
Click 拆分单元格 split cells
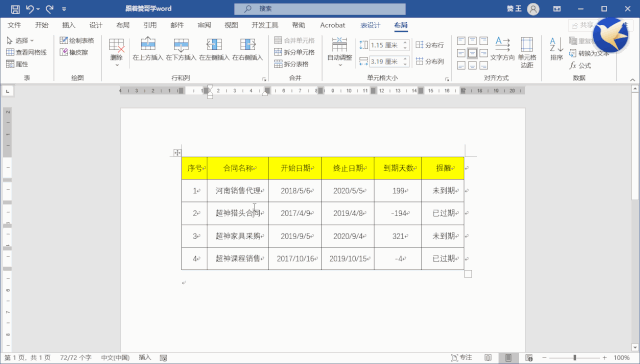(x=294, y=52)
